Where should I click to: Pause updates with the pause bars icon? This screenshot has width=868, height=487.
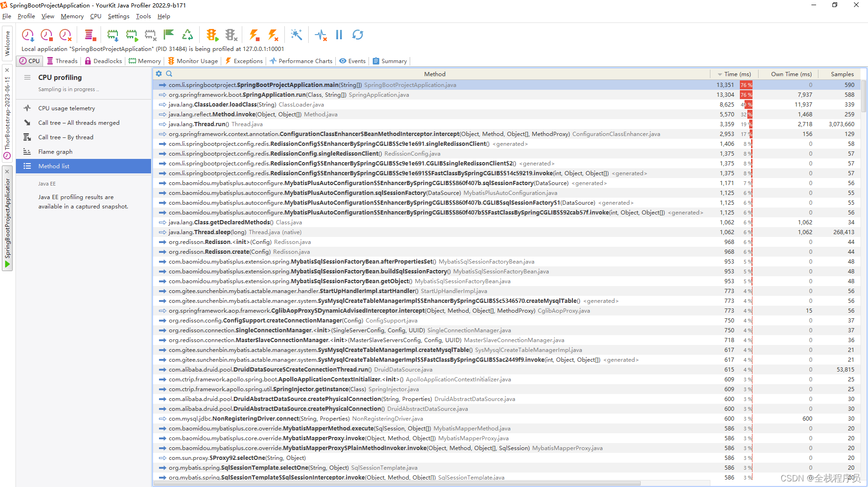point(339,35)
